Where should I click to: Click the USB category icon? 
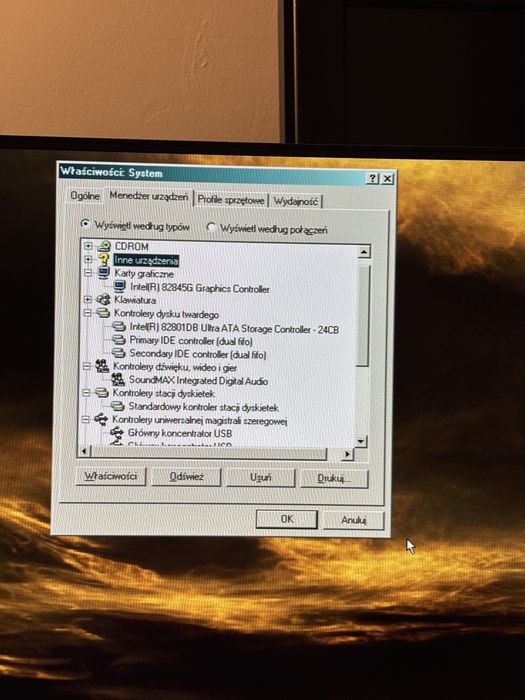coord(101,420)
